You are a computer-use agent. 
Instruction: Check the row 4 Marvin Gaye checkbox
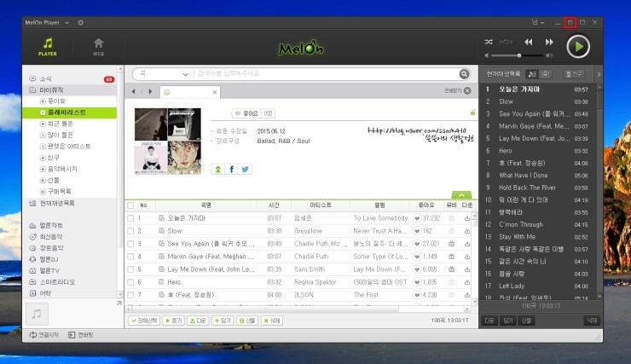[130, 257]
